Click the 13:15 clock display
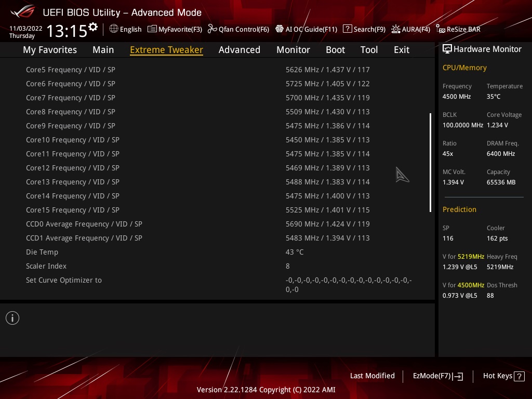Screen dimensions: 532x399 [x=67, y=31]
